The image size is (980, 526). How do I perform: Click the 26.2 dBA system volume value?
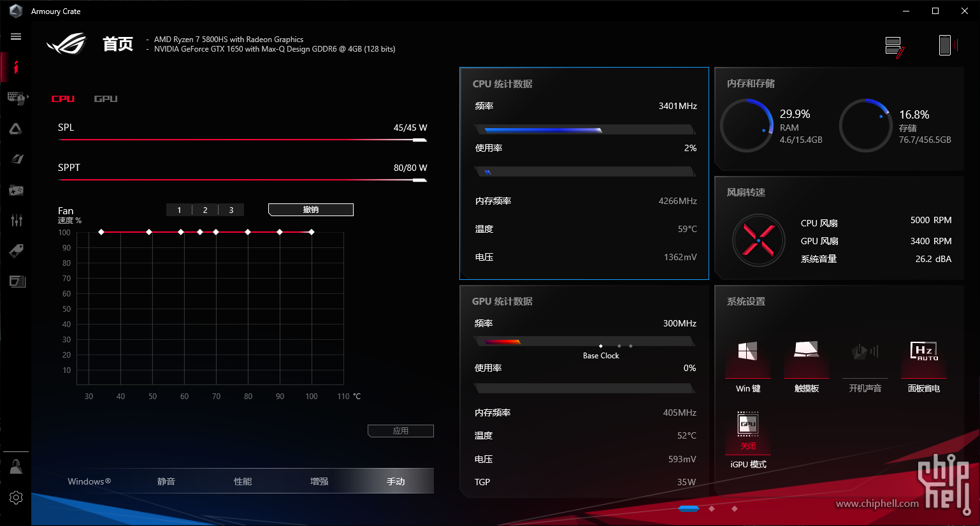(933, 259)
